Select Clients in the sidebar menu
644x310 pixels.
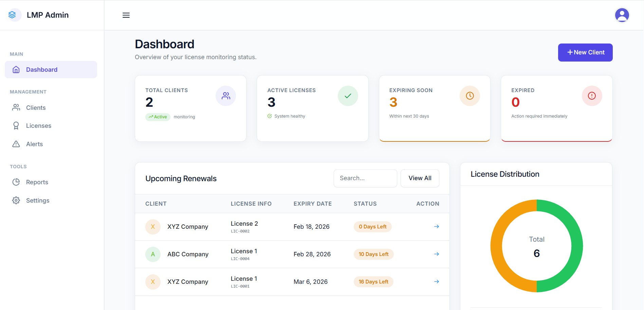[35, 107]
